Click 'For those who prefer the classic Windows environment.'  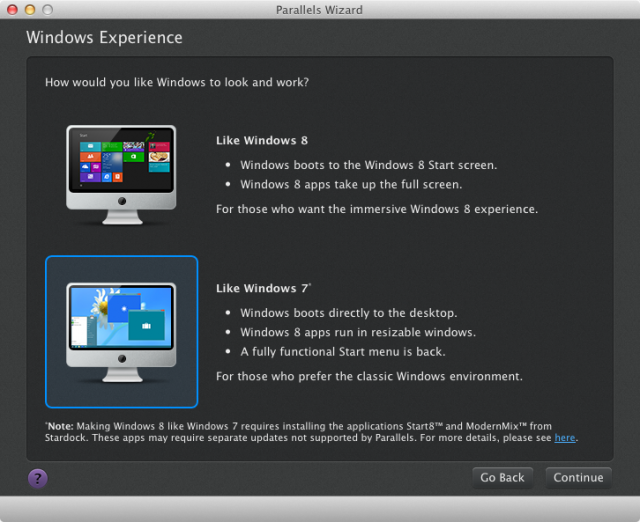(369, 376)
